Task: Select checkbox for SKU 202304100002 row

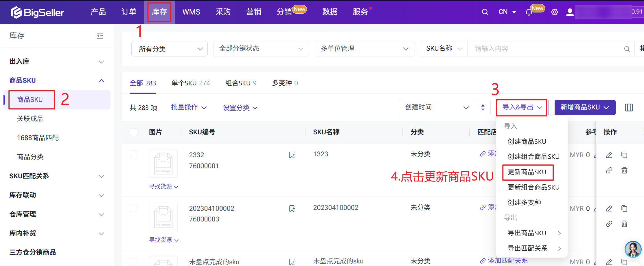Action: click(x=134, y=208)
